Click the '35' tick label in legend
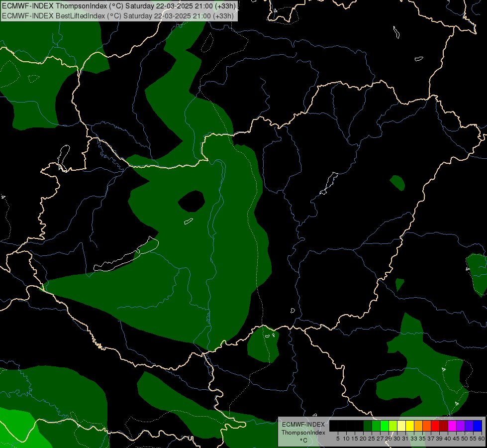This screenshot has height=448, width=487. point(422,439)
